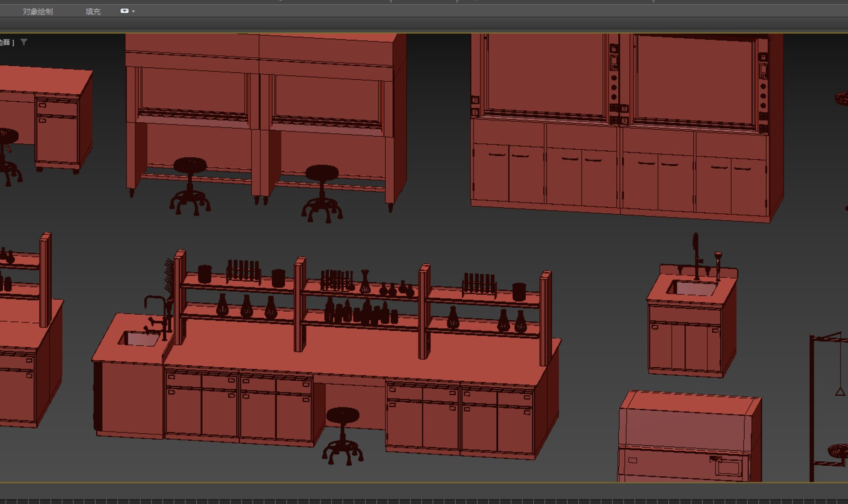Open the 对象绘制 ribbon tab
The height and width of the screenshot is (504, 848).
[x=38, y=11]
